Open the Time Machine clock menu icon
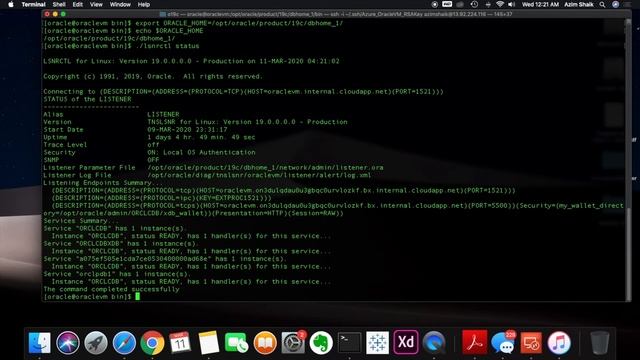640x360 pixels. click(x=474, y=4)
